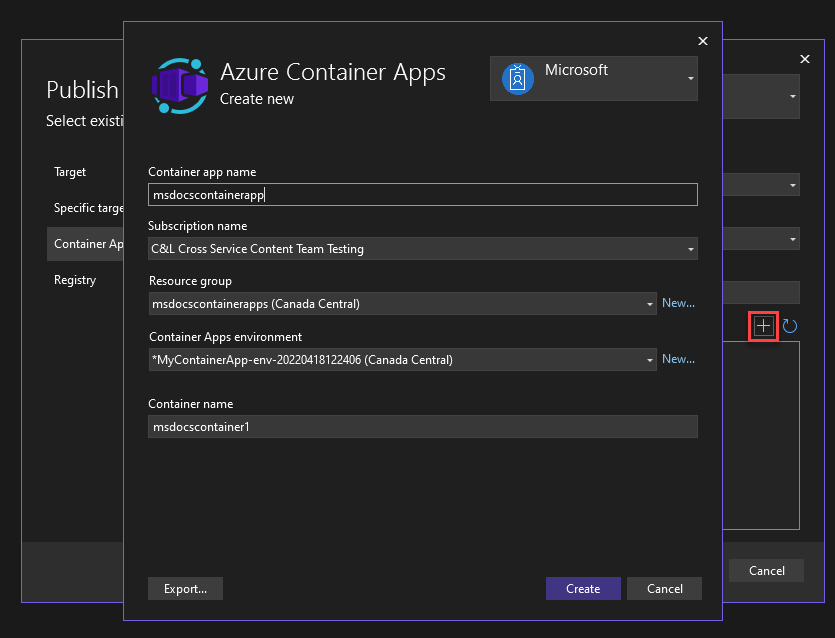This screenshot has width=835, height=638.
Task: Select the Target step in the sidebar
Action: click(x=70, y=172)
